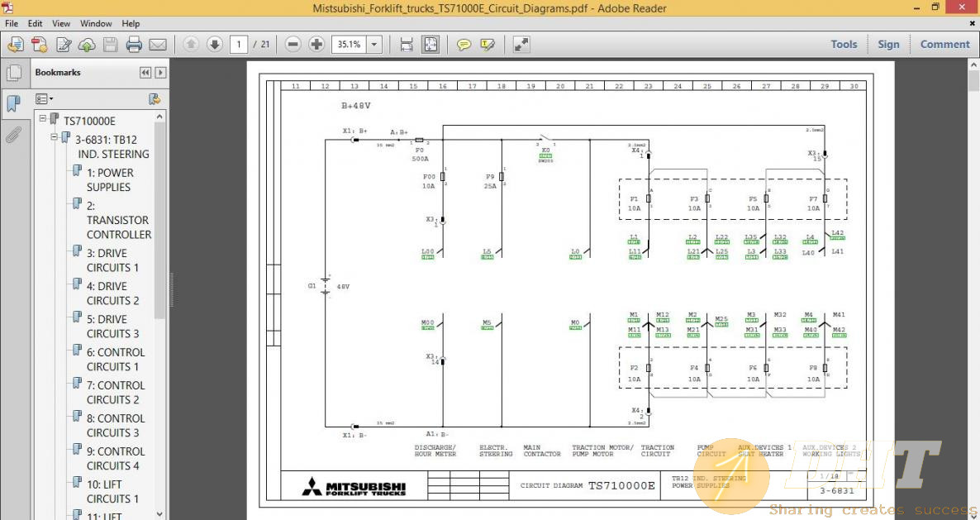Select the TS710000E bookmark
The height and width of the screenshot is (520, 980).
89,122
